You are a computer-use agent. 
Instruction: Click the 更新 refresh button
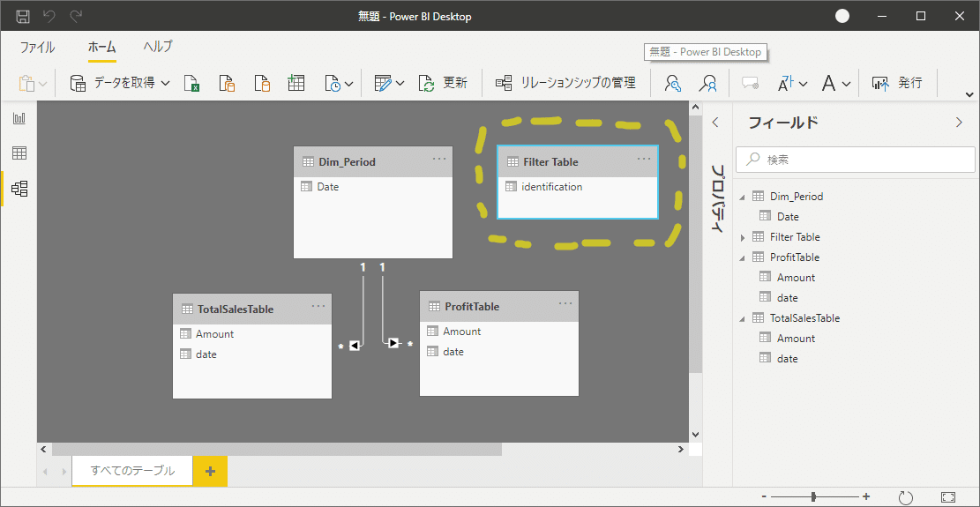(x=443, y=83)
